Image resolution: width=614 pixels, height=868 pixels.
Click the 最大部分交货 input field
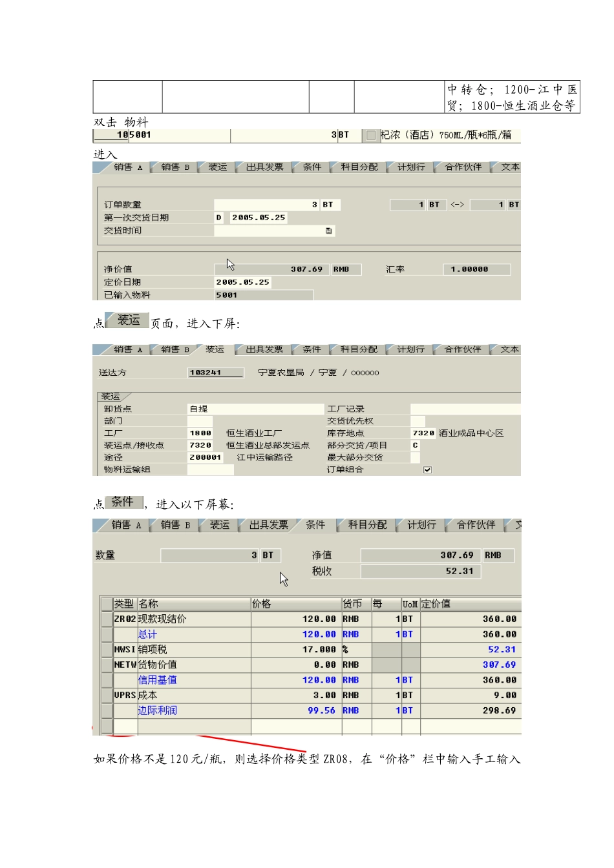click(415, 457)
